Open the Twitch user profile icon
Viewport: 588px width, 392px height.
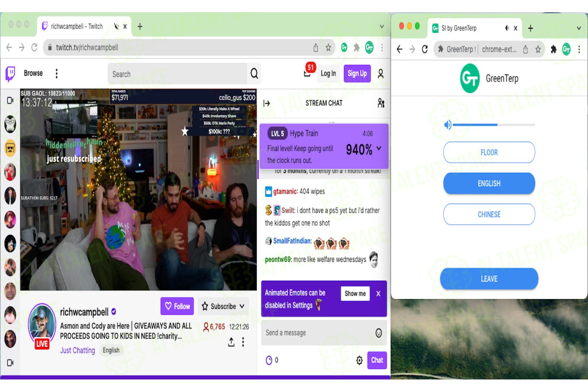(x=381, y=74)
